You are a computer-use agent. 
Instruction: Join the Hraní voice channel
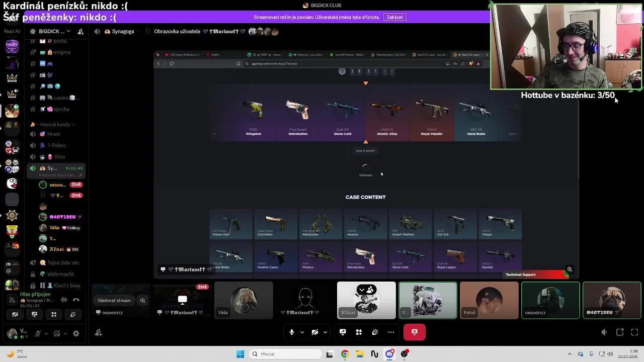coord(55,134)
